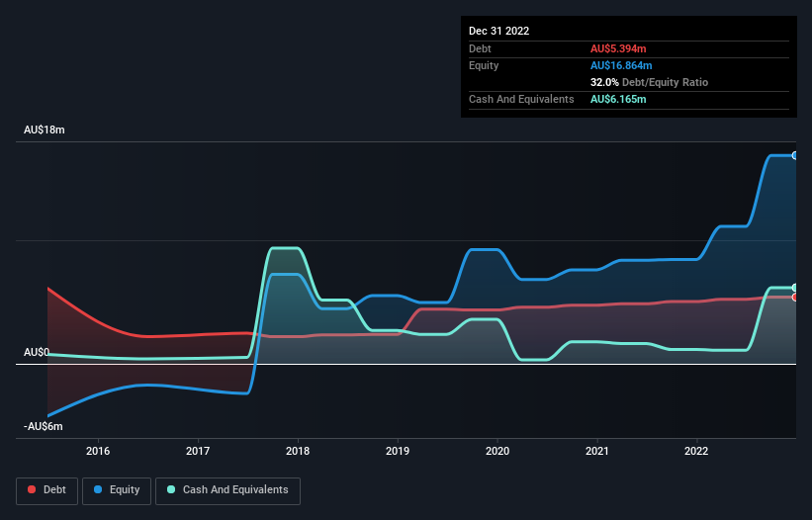Click the 2021 x-axis label
The width and height of the screenshot is (812, 520).
597,451
